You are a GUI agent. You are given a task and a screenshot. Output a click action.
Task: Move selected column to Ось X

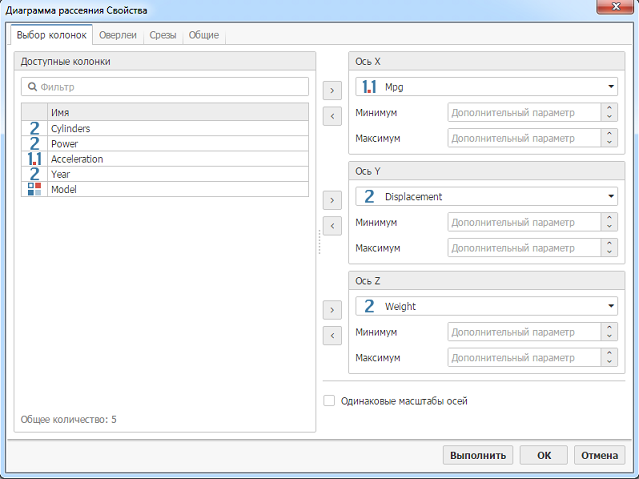tap(332, 91)
